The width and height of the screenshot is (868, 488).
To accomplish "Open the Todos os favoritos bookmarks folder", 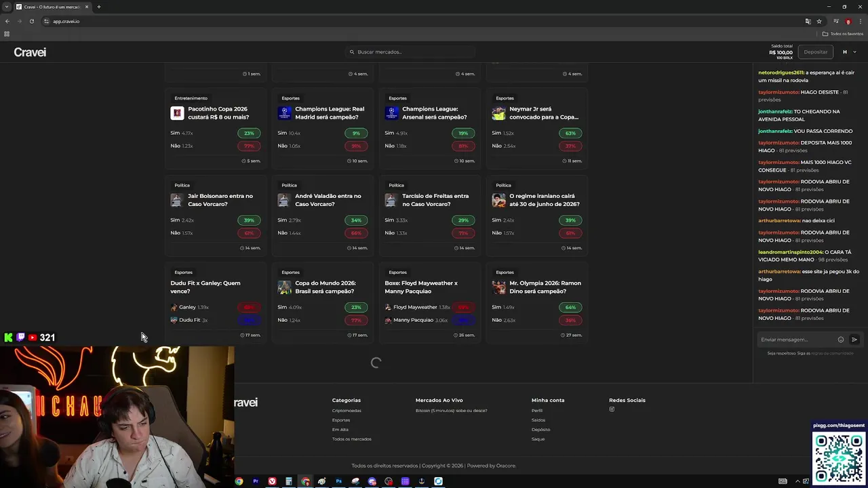I will click(x=843, y=34).
